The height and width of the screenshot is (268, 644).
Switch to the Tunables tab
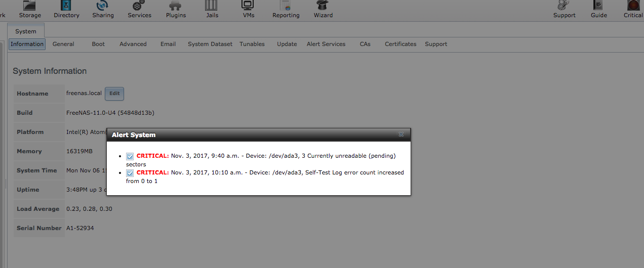pyautogui.click(x=252, y=44)
